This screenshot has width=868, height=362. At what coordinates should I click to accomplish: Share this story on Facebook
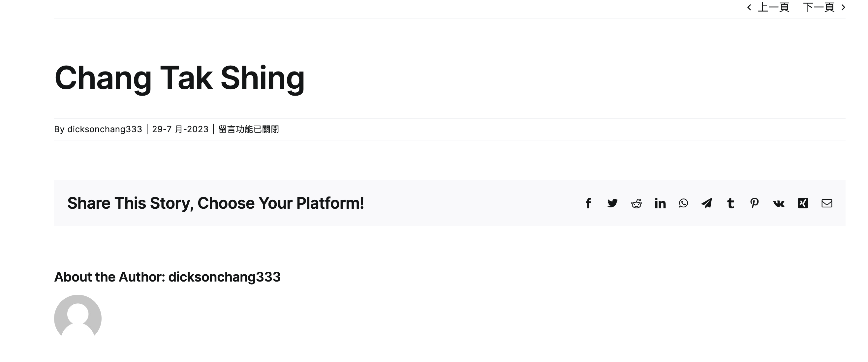588,203
